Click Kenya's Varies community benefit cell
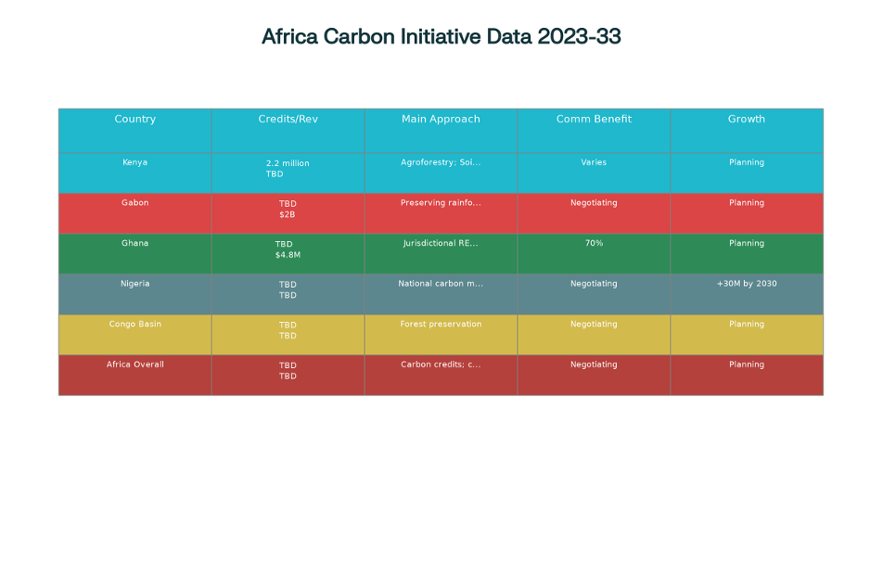The width and height of the screenshot is (883, 588). (593, 162)
